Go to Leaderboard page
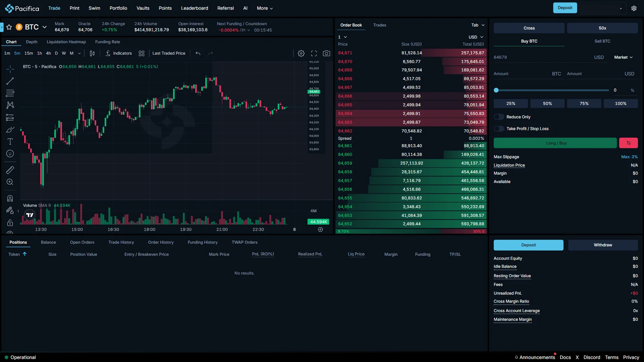Image resolution: width=644 pixels, height=362 pixels. pos(195,8)
